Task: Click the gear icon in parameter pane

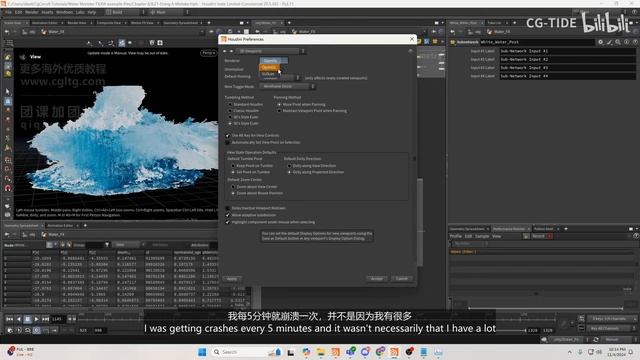Action: (600, 42)
